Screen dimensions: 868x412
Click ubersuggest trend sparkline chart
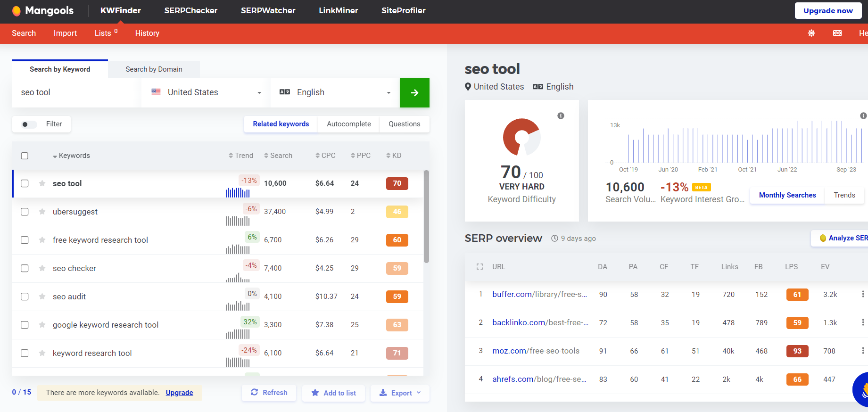pos(238,221)
